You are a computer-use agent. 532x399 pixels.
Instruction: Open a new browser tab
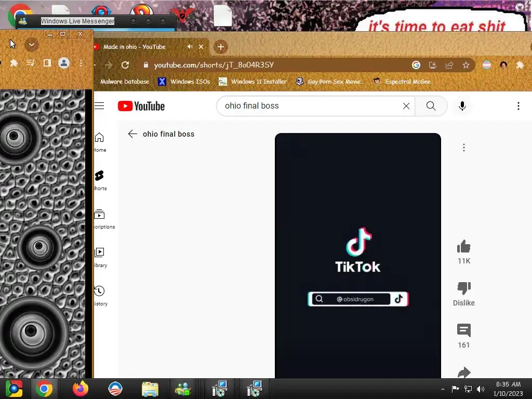pos(220,47)
